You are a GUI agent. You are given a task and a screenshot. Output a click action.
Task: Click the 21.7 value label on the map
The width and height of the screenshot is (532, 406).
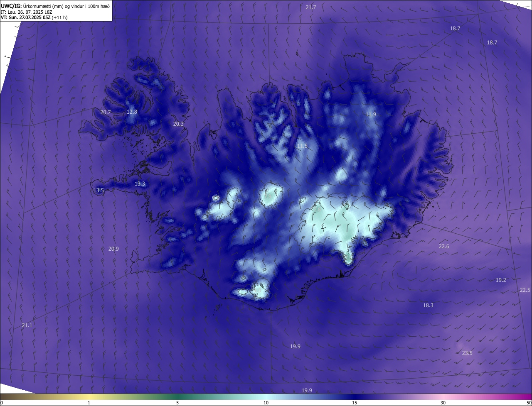[x=311, y=7]
